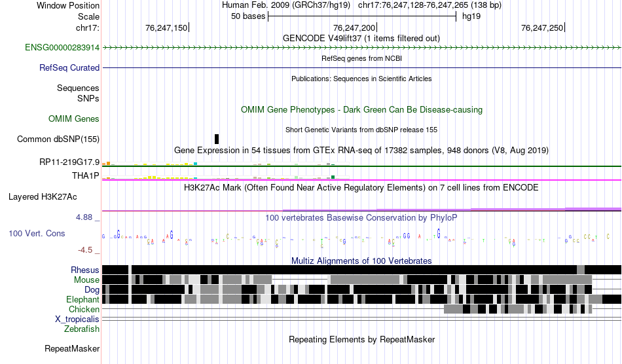622x364 pixels.
Task: Click the Rhesus alignment row label
Action: (85, 270)
